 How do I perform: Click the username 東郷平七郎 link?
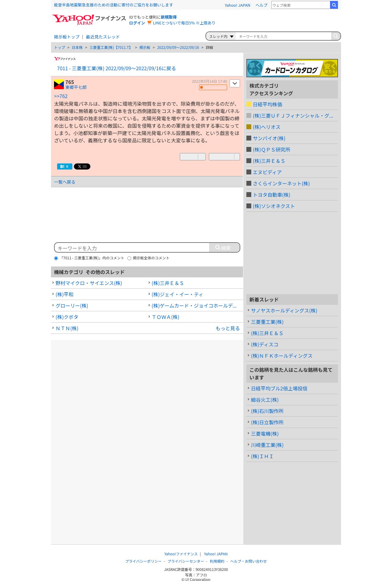[76, 87]
